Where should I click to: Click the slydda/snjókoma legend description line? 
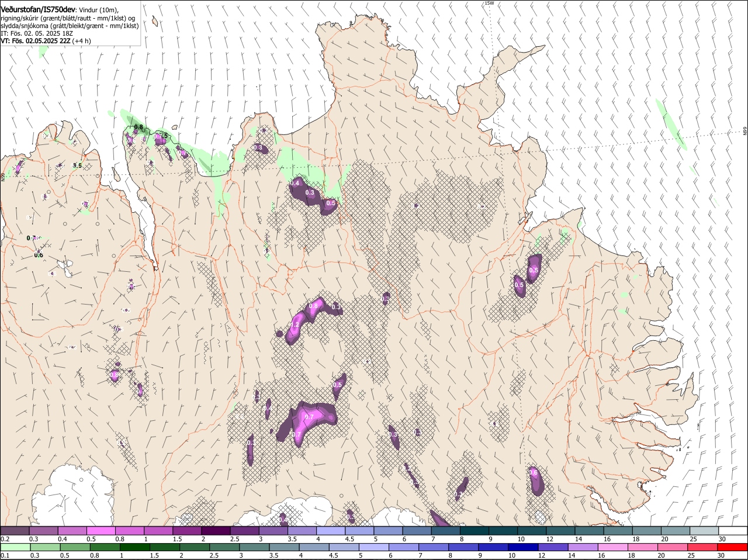coord(70,26)
